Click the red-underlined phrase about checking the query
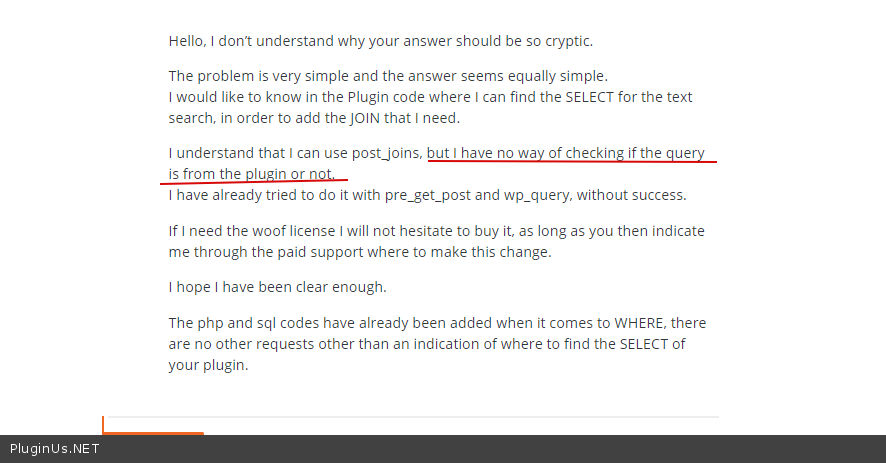 coord(571,153)
